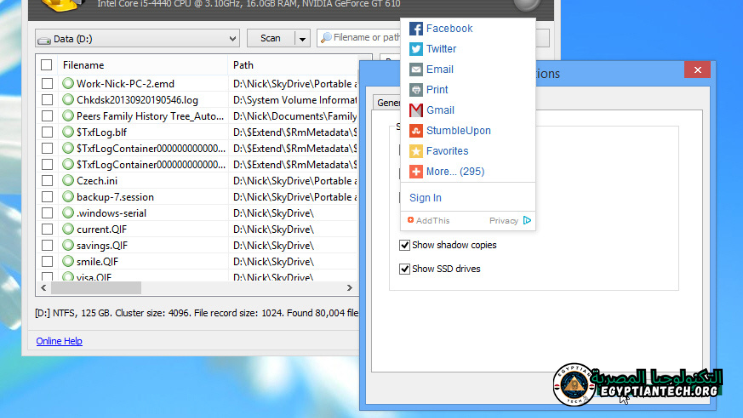Check the select-all box in Filename header
743x418 pixels.
[47, 65]
